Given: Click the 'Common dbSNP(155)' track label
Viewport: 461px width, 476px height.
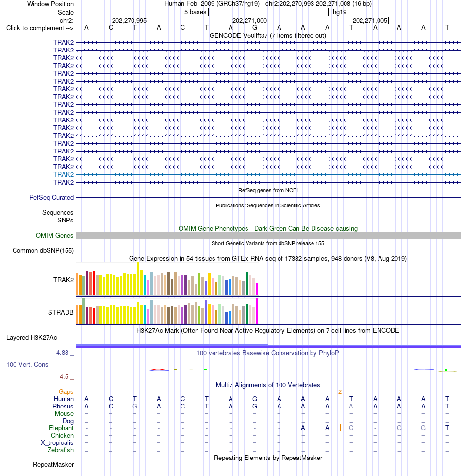Looking at the screenshot, I should [x=43, y=251].
